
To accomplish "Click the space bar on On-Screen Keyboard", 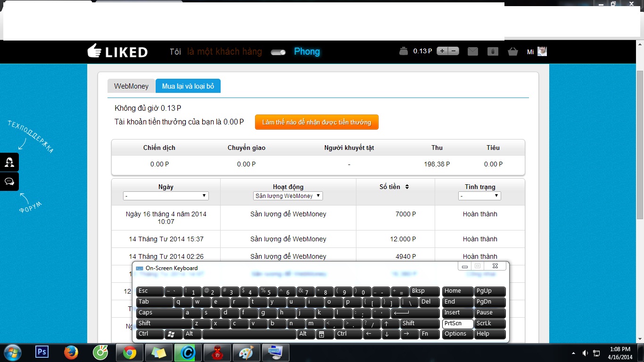I will 249,335.
